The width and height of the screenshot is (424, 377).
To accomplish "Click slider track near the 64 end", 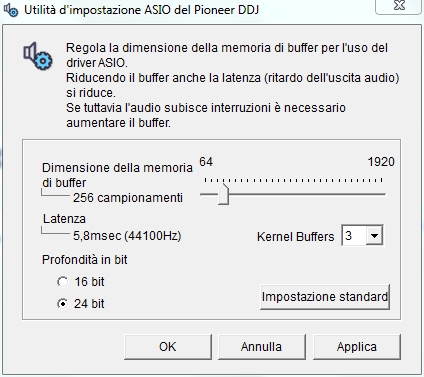I will (207, 194).
